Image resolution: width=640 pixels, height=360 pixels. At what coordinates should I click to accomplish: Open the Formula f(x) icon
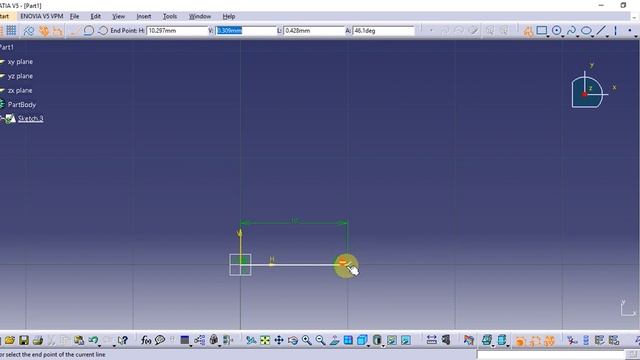[x=146, y=340]
